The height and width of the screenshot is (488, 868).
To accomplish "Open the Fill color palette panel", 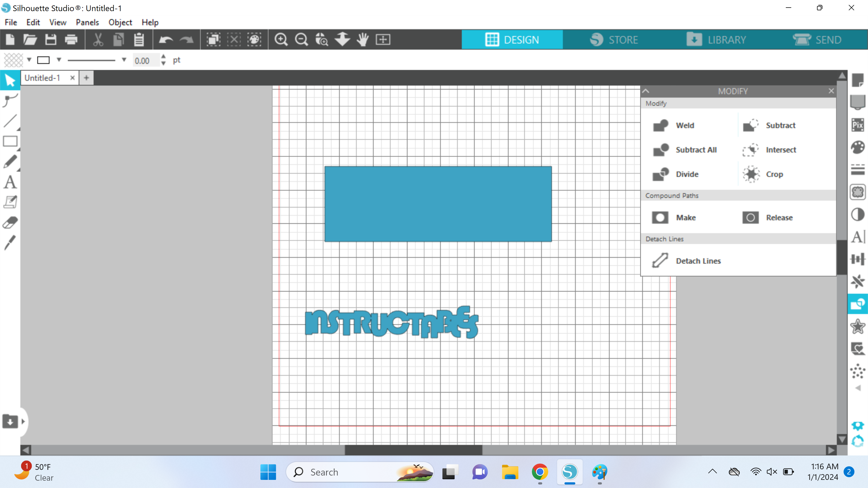I will 858,147.
